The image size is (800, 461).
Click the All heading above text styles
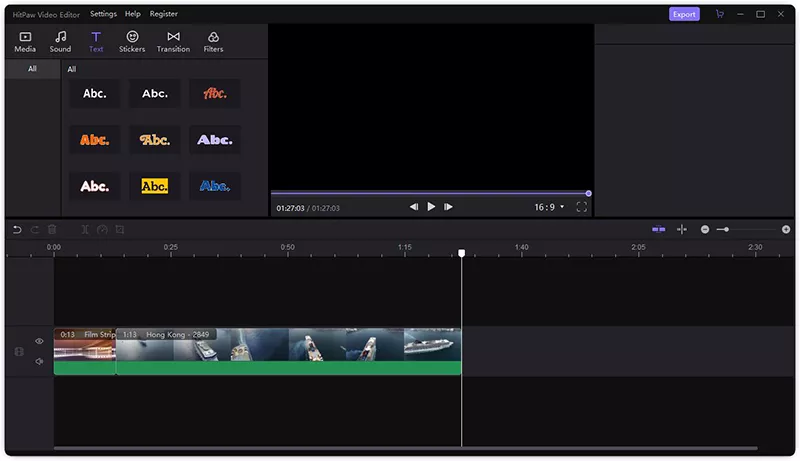71,69
